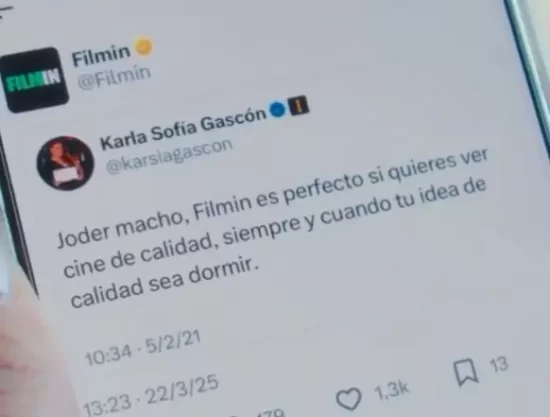This screenshot has width=550, height=417.
Task: Open the quoted tweet timestamp 10:34 · 5/2/21
Action: pyautogui.click(x=143, y=348)
